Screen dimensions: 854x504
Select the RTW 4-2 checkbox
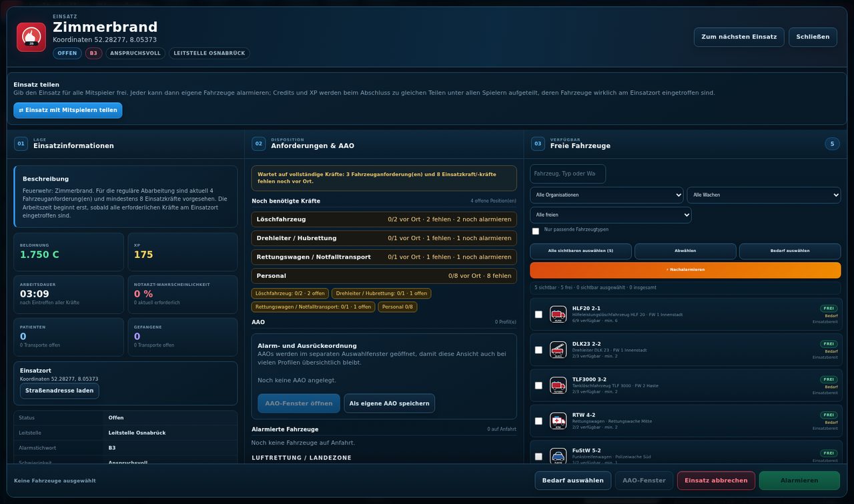pos(538,421)
